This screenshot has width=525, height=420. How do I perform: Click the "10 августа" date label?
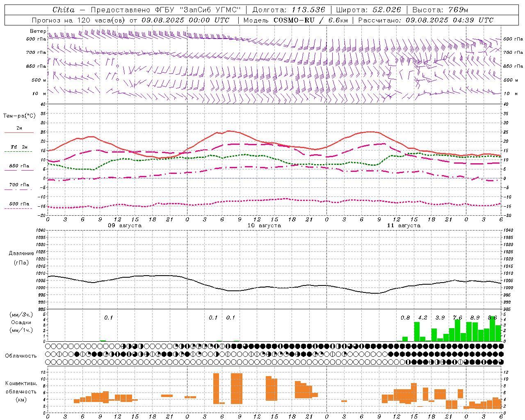(264, 226)
